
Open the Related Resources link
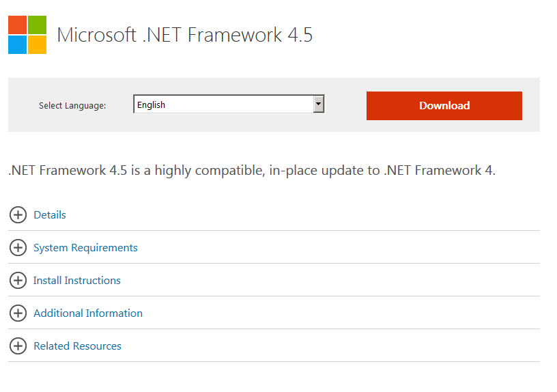pos(77,346)
